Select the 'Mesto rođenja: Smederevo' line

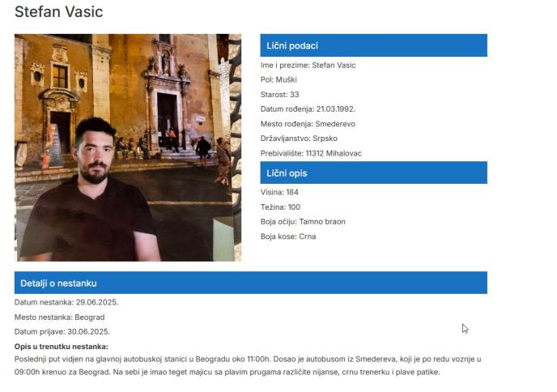point(308,124)
